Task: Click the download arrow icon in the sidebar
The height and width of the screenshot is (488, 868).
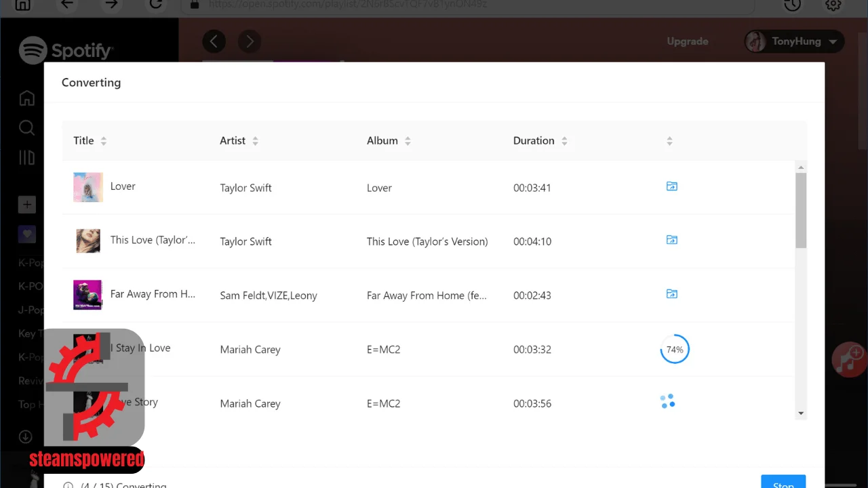Action: 26,437
